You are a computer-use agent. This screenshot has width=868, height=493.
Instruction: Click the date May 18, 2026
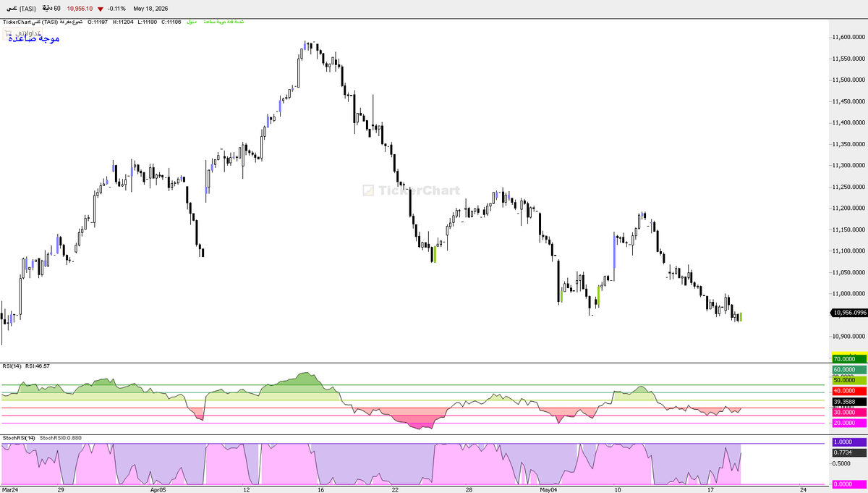click(150, 9)
